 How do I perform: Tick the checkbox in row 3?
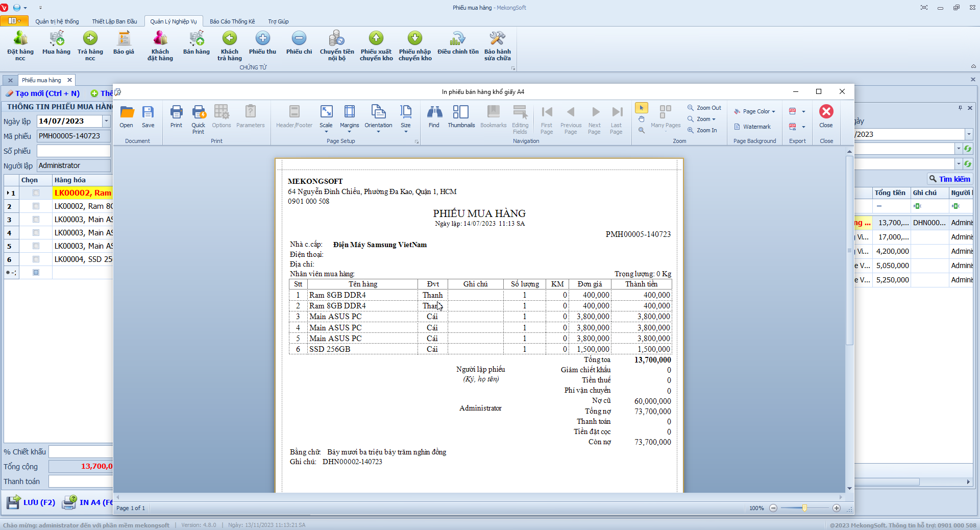tap(36, 220)
